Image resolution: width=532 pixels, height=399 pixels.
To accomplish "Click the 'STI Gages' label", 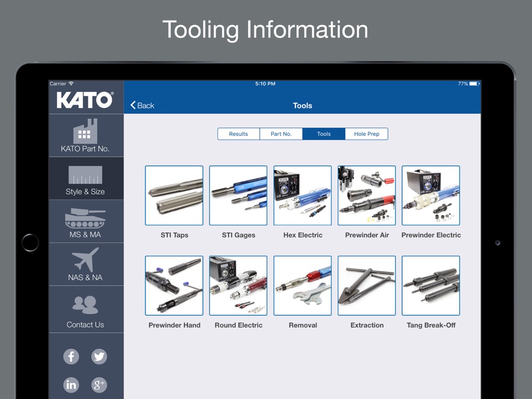I will click(238, 235).
